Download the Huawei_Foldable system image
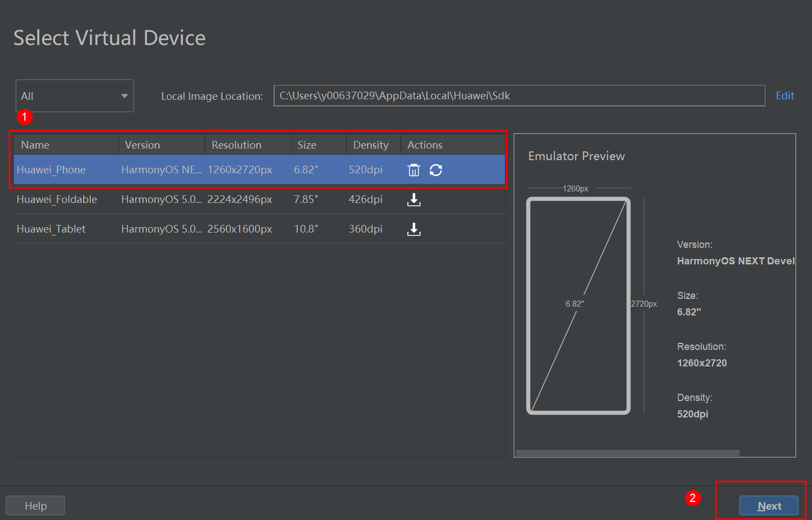Image resolution: width=812 pixels, height=520 pixels. tap(414, 200)
